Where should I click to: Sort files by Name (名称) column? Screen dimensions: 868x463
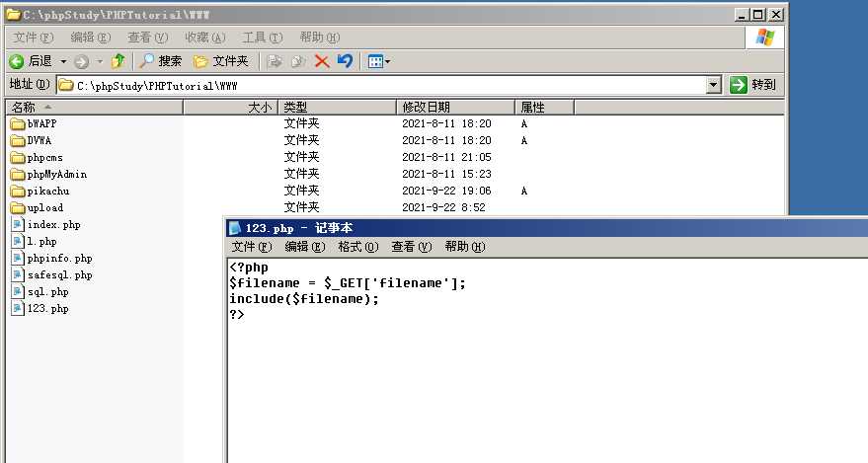[x=94, y=107]
